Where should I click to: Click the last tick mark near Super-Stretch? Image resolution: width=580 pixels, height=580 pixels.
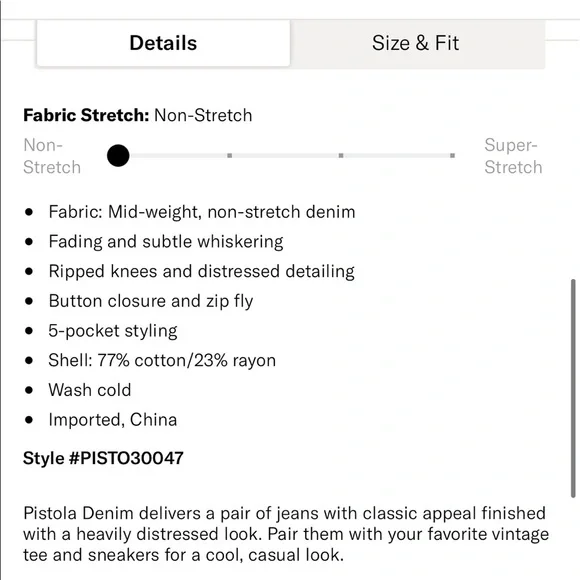click(x=452, y=156)
